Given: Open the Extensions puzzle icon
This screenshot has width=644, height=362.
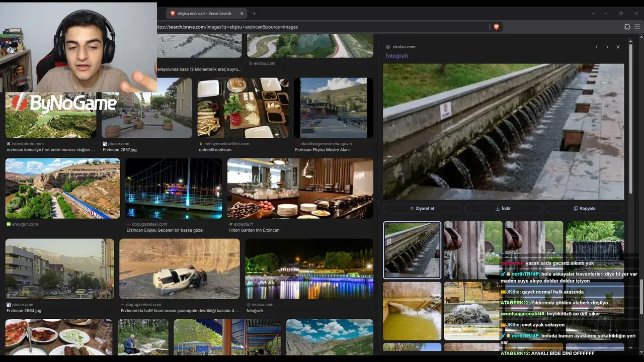Looking at the screenshot, I should [x=627, y=27].
